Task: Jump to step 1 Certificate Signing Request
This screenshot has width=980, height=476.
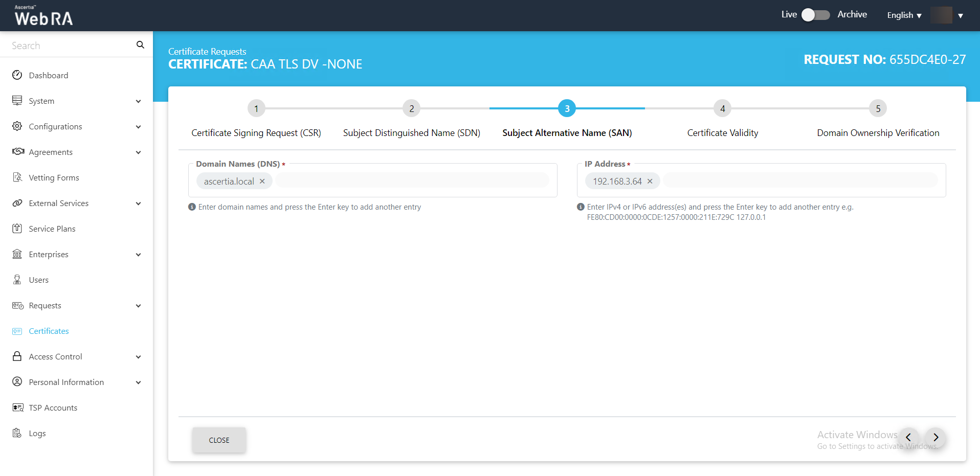Action: click(256, 108)
